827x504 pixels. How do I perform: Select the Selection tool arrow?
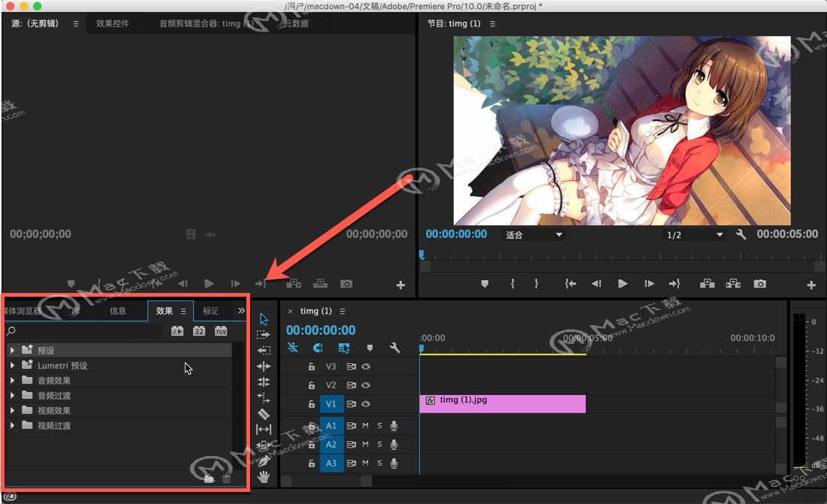coord(264,319)
